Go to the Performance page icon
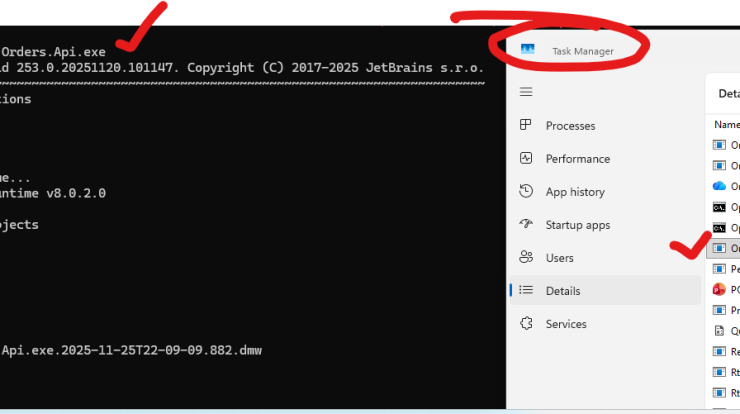This screenshot has height=414, width=740. pyautogui.click(x=526, y=159)
